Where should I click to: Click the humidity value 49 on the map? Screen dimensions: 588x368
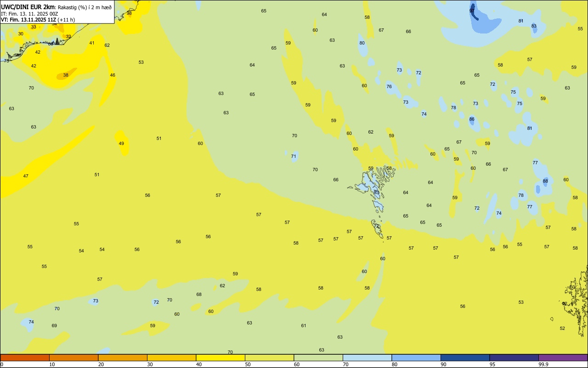coord(121,144)
